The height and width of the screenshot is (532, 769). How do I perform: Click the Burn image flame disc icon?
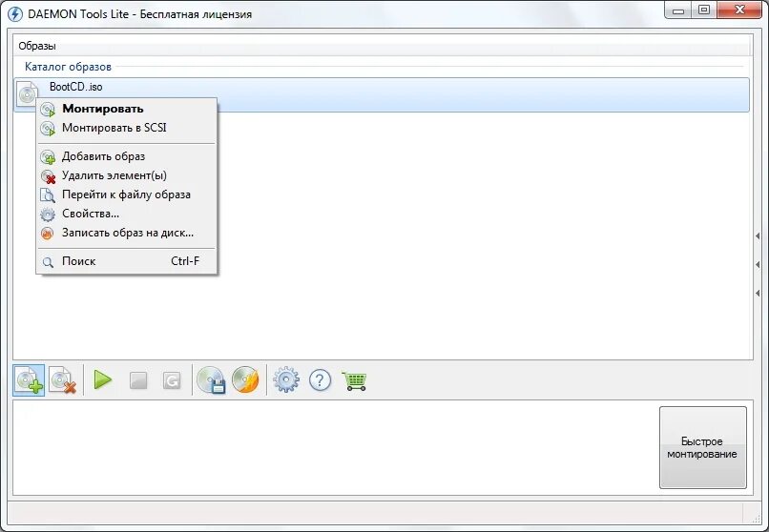tap(245, 380)
